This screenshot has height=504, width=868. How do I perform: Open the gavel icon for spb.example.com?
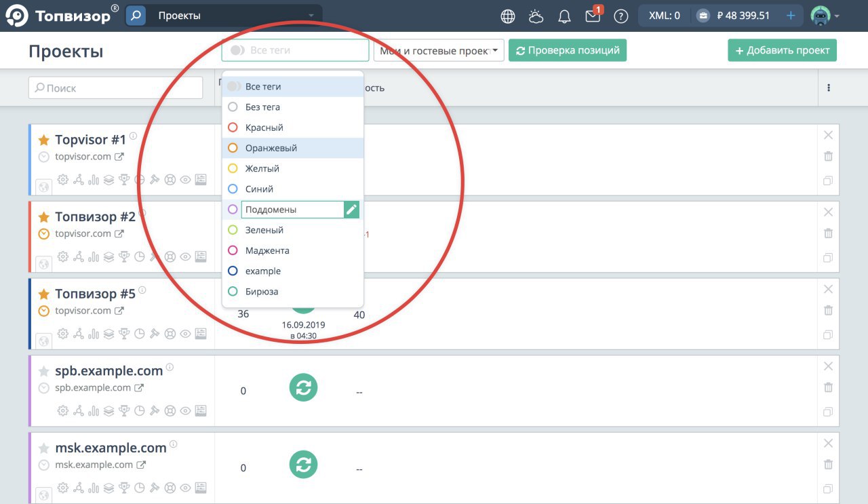point(155,411)
